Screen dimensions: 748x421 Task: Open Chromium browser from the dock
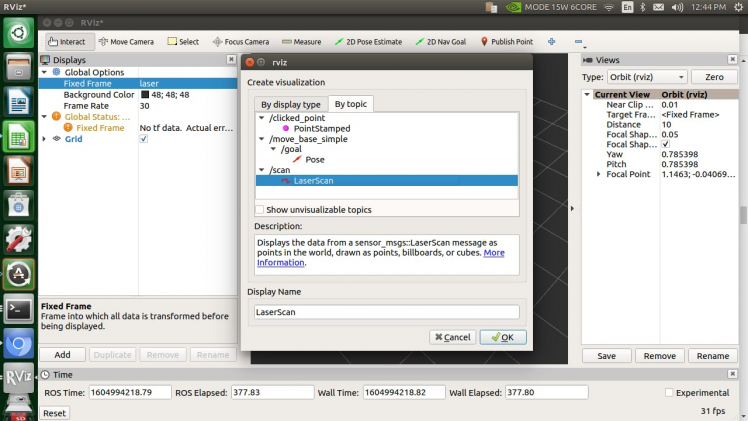click(19, 344)
